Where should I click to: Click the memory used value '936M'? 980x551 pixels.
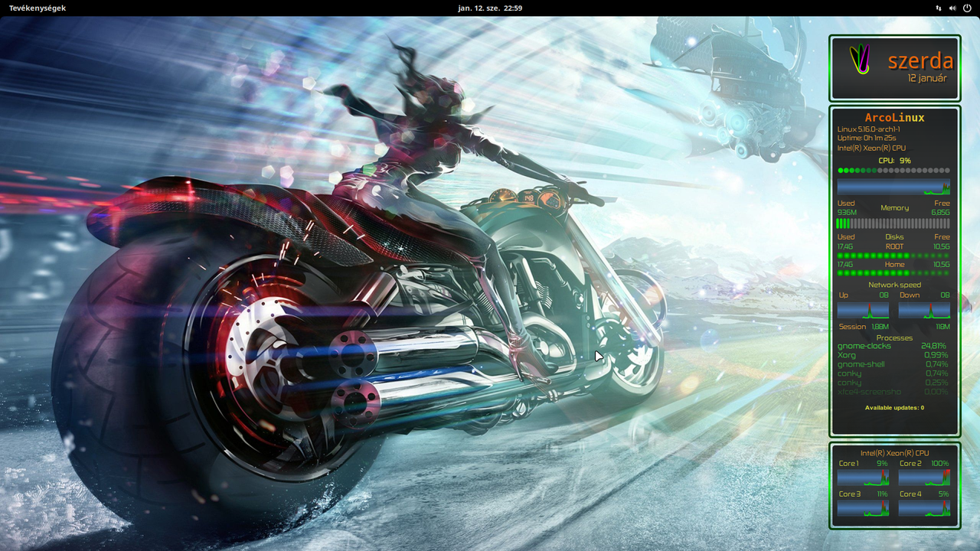click(x=847, y=212)
